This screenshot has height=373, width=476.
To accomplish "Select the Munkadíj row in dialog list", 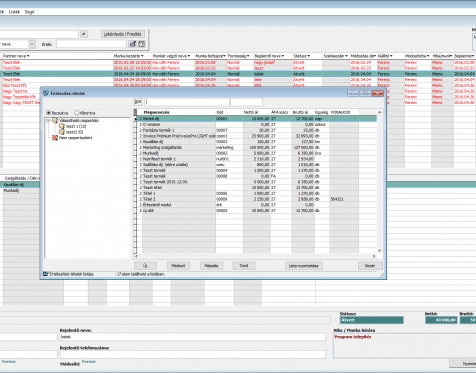I will point(256,153).
